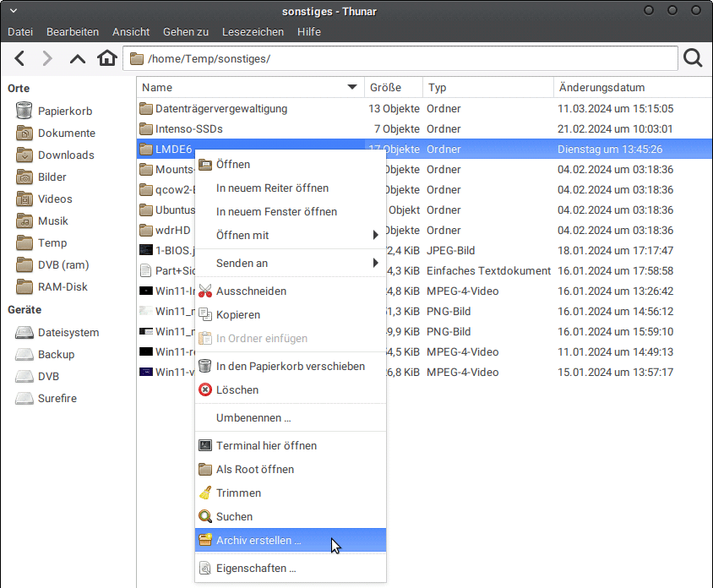Image resolution: width=713 pixels, height=588 pixels.
Task: Click the path field /home/Temp/sonstiges/
Action: [400, 58]
